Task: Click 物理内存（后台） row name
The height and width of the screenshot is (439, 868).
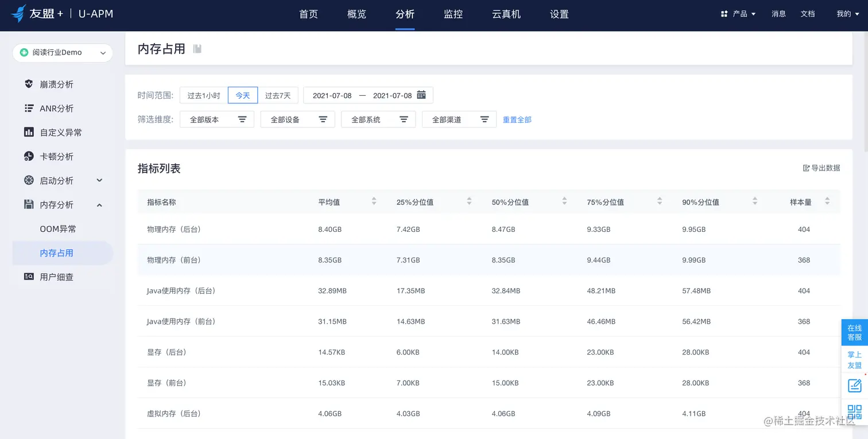Action: pos(175,230)
